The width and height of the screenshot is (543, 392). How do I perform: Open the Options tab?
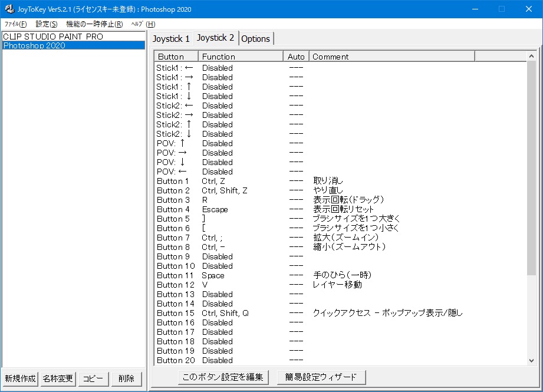pyautogui.click(x=256, y=38)
